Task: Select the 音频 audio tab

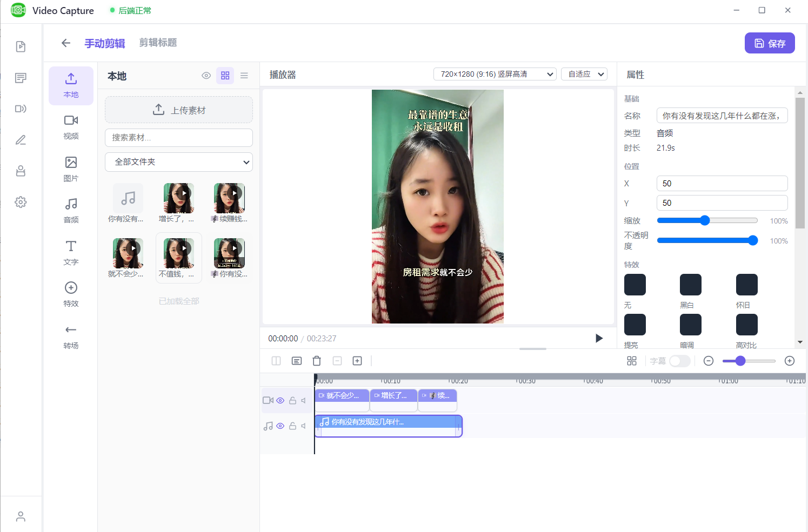Action: [x=71, y=211]
